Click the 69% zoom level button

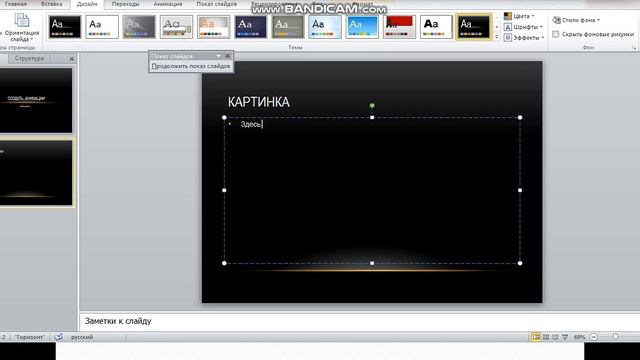579,337
